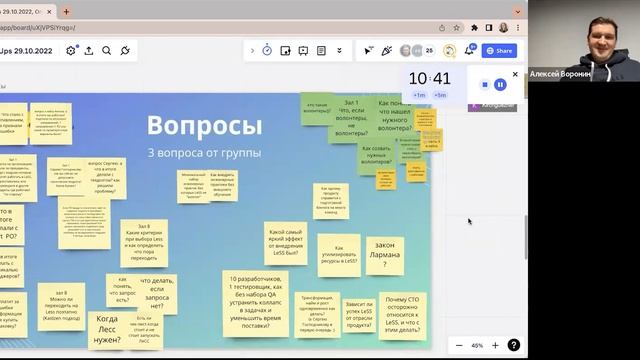Select 'Зависит ли успех LeSS' sticky note

pyautogui.click(x=359, y=316)
